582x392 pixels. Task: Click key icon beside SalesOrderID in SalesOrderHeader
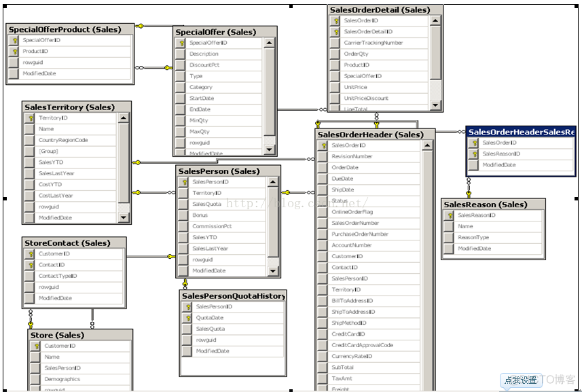(x=323, y=145)
